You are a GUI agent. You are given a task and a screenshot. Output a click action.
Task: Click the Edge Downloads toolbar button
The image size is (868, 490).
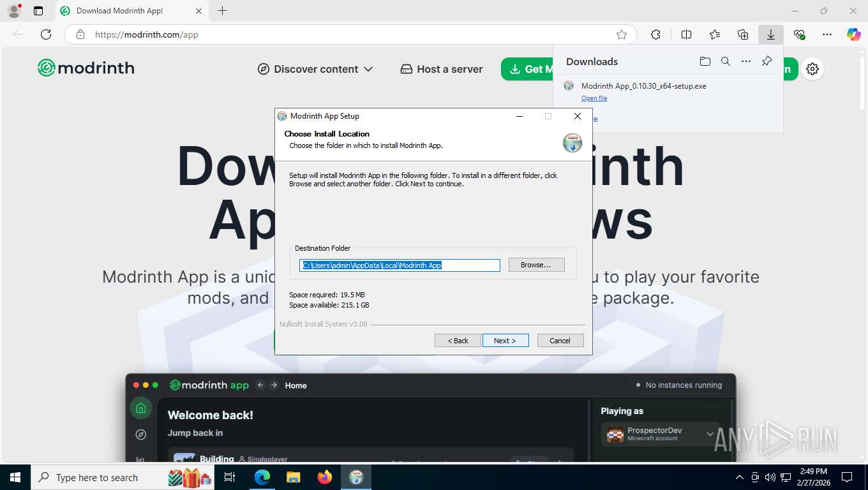click(771, 34)
